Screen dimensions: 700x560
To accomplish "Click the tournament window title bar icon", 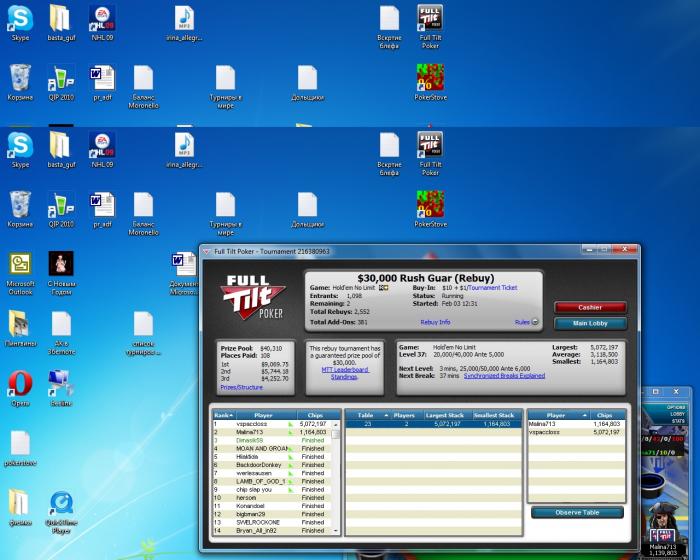I will tap(206, 252).
